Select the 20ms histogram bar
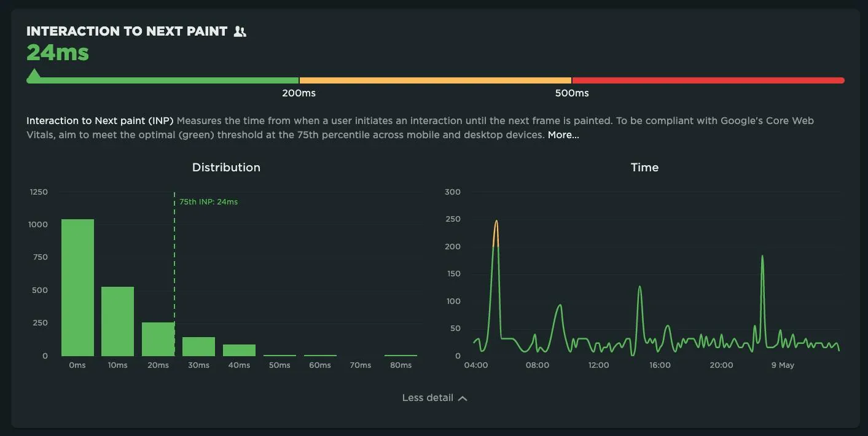The image size is (868, 436). (x=158, y=338)
